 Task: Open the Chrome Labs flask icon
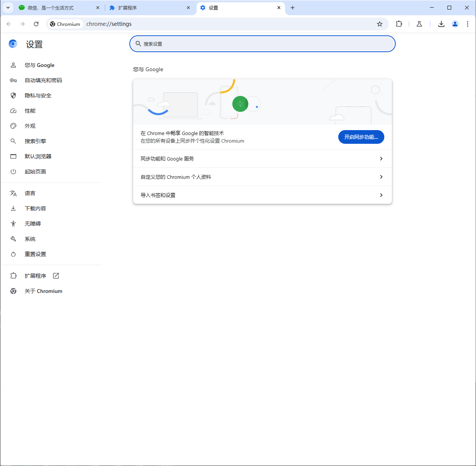pos(419,24)
